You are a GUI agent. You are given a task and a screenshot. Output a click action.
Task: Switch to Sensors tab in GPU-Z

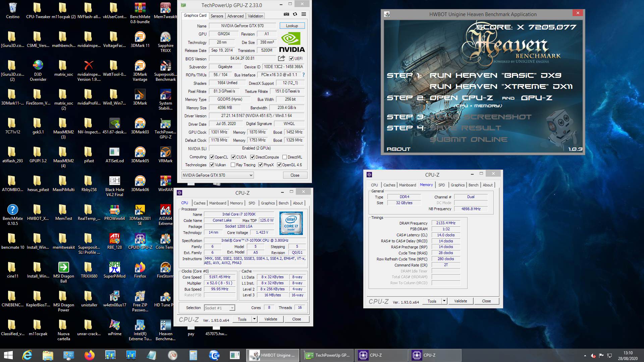point(217,16)
